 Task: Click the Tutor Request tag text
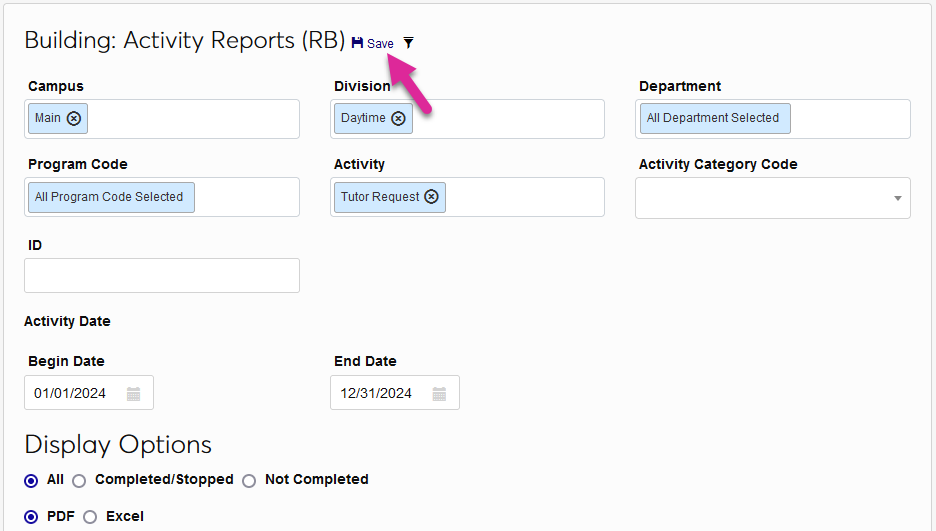[380, 197]
